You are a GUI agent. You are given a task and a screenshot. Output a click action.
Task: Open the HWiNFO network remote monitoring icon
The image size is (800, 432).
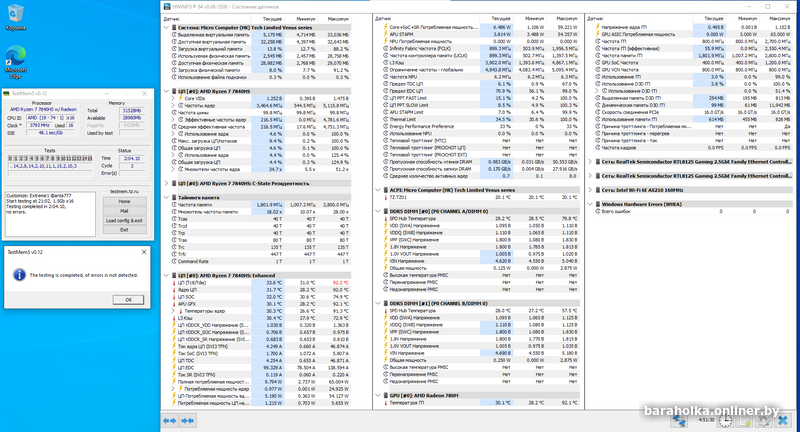[679, 421]
